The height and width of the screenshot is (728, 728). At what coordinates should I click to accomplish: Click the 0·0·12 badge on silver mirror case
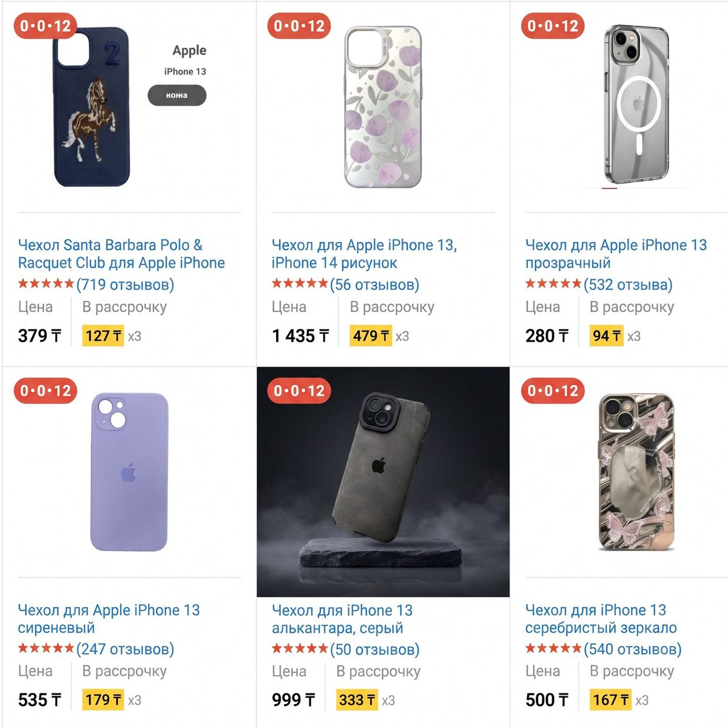pyautogui.click(x=553, y=391)
